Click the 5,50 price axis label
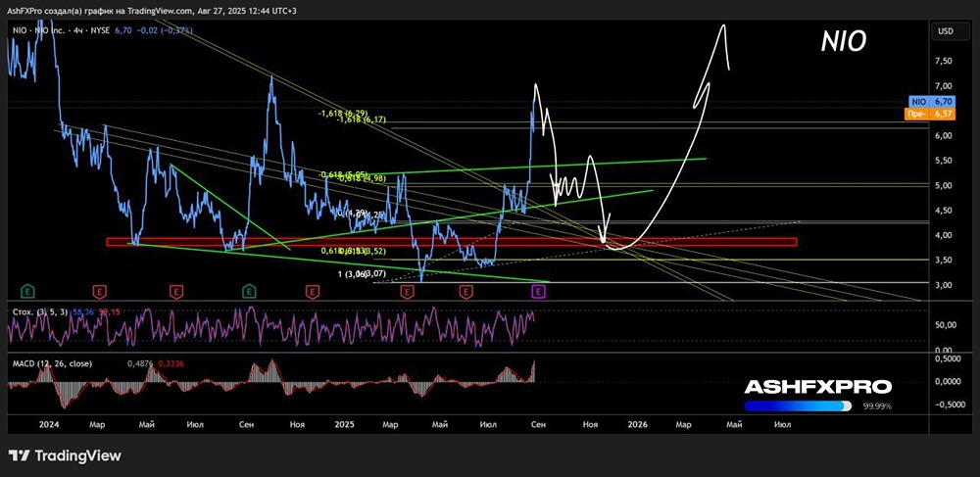980x477 pixels. (x=945, y=161)
